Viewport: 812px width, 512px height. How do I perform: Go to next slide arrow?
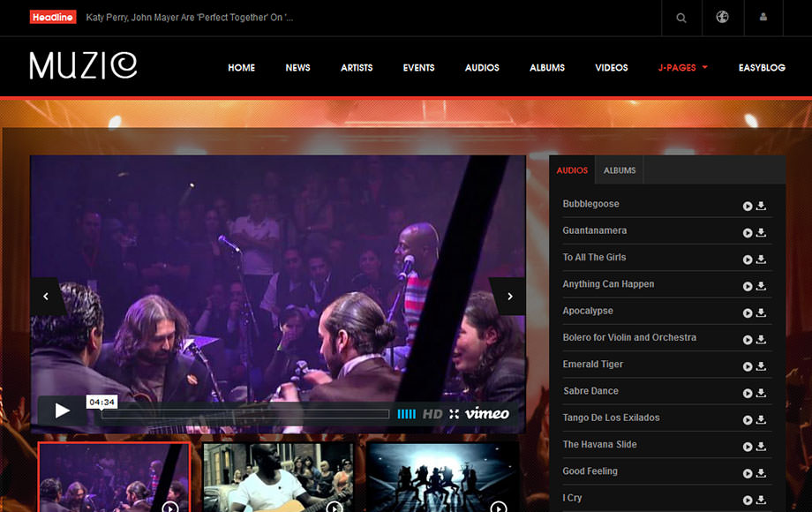508,297
